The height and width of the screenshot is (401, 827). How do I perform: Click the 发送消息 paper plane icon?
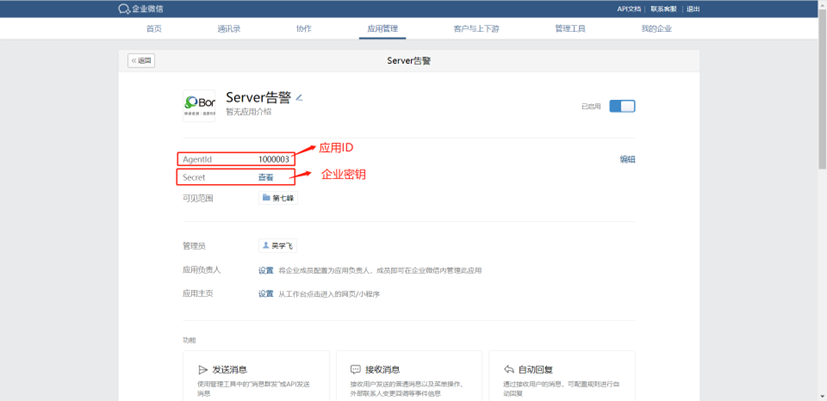tap(204, 369)
